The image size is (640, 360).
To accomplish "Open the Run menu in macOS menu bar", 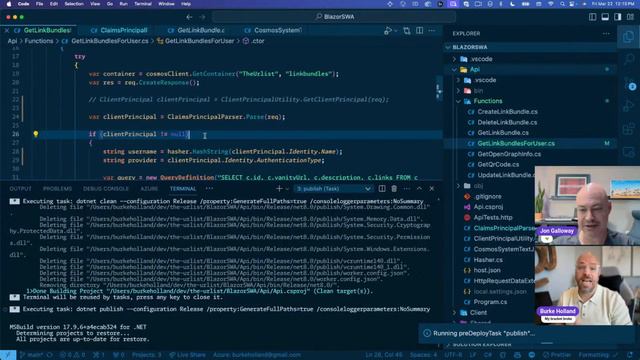I will pos(123,4).
